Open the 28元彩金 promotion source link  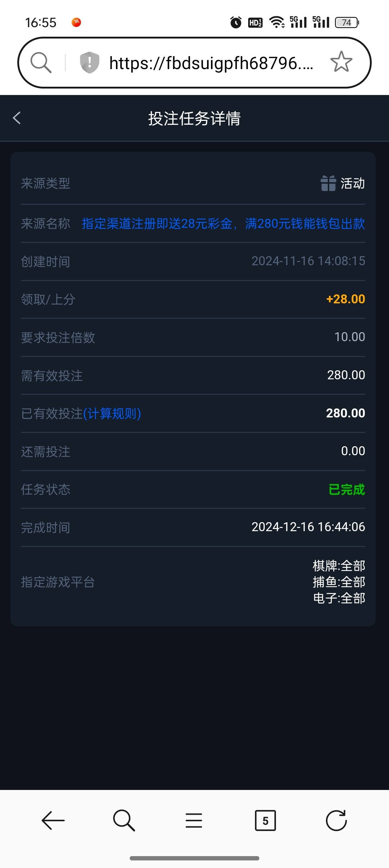click(223, 223)
